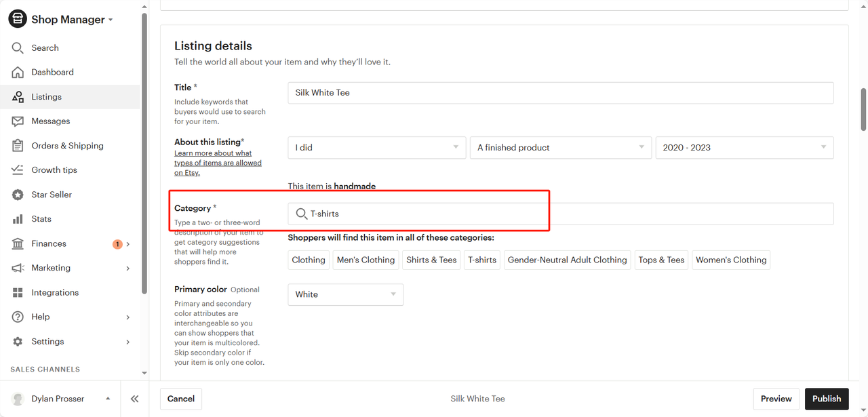Expand the Finances submenu chevron
The image size is (868, 417).
(128, 244)
